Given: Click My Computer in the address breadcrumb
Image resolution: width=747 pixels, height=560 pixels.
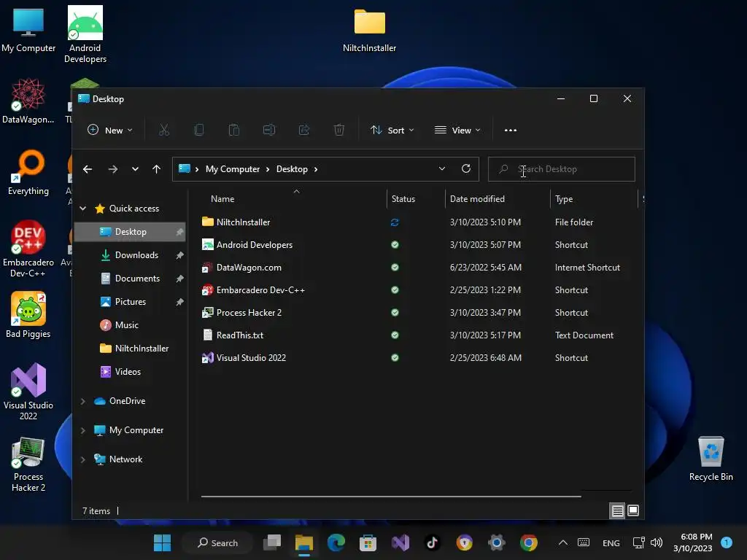Looking at the screenshot, I should coord(233,169).
